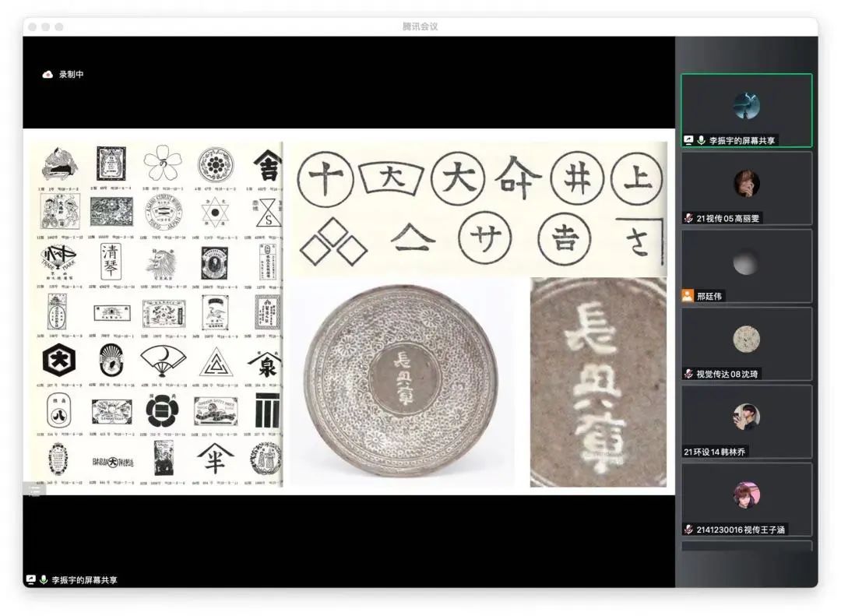Click the 录制中 recording status label
This screenshot has height=616, width=841.
[x=71, y=75]
